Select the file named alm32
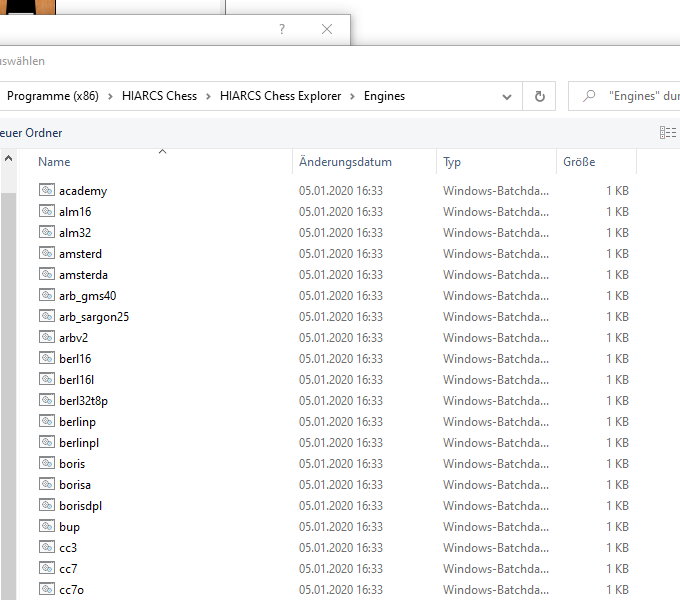Image resolution: width=680 pixels, height=600 pixels. pos(75,232)
